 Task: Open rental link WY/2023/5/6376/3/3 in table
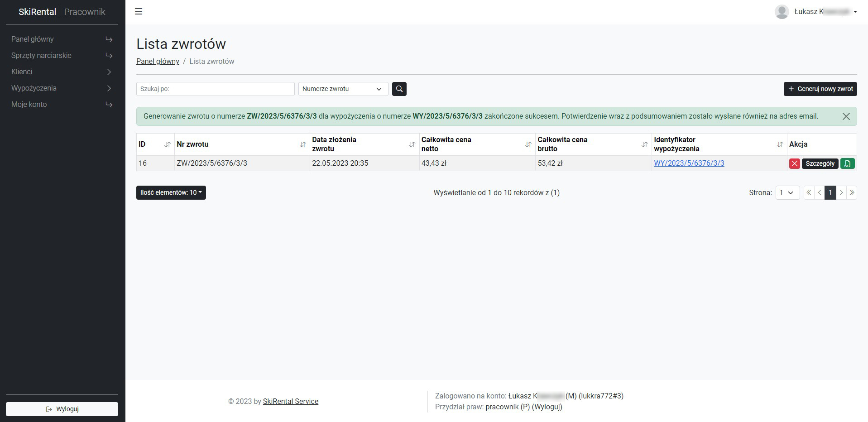(689, 163)
